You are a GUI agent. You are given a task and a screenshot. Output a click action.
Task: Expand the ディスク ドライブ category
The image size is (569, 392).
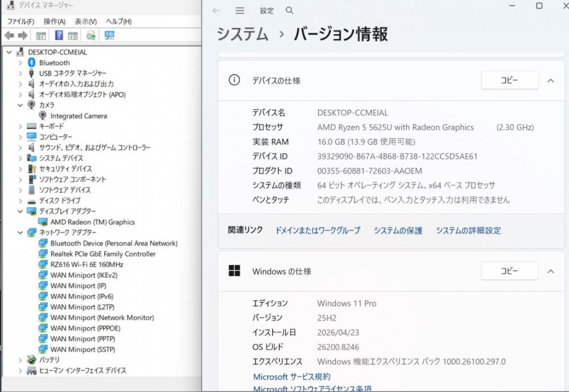(x=20, y=201)
